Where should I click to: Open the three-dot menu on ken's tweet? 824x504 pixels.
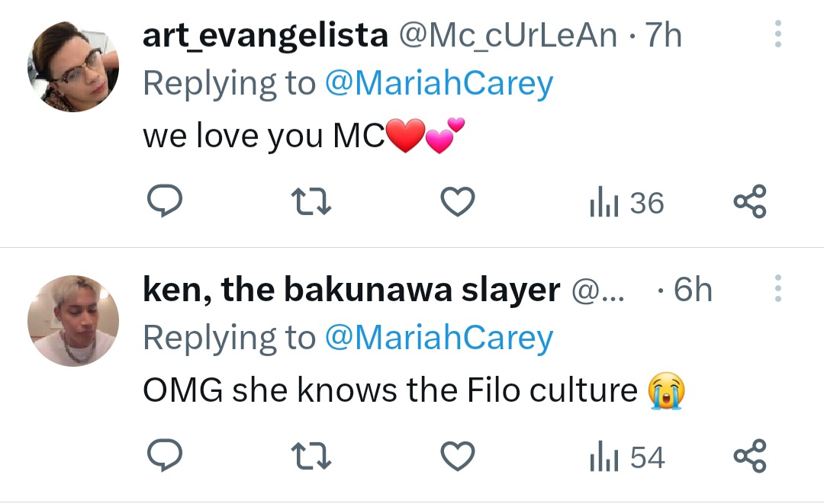777,289
